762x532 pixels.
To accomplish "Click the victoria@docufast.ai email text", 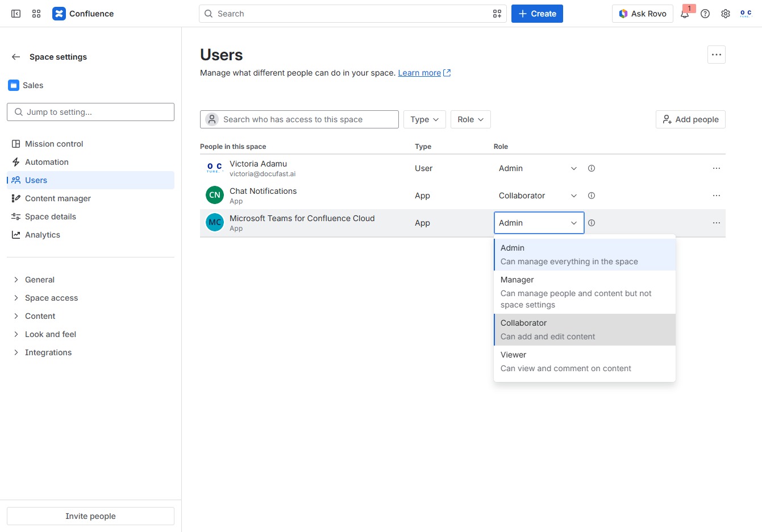I will 263,174.
